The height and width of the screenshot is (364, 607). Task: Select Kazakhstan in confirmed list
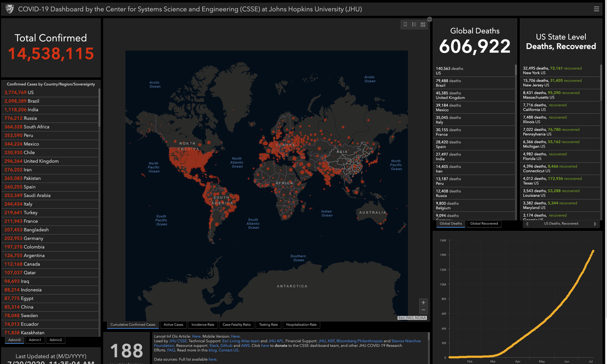pyautogui.click(x=50, y=333)
